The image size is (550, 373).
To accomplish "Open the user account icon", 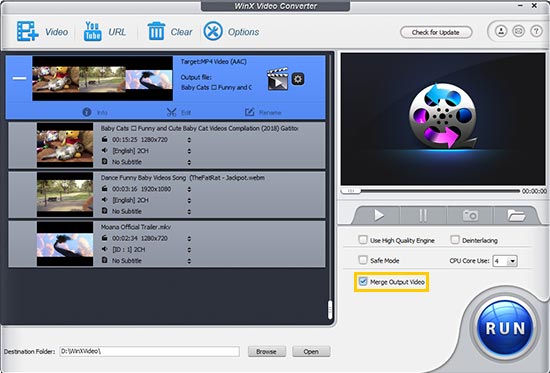I will click(x=501, y=31).
